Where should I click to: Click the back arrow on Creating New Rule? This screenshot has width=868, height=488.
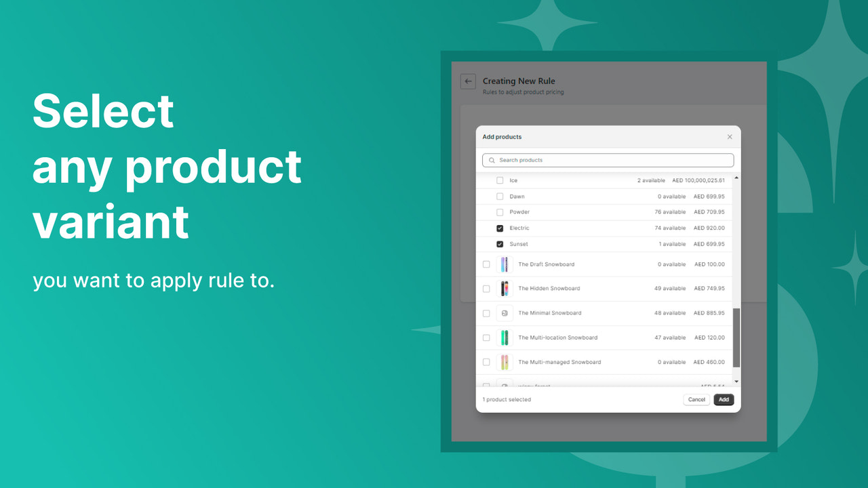468,81
